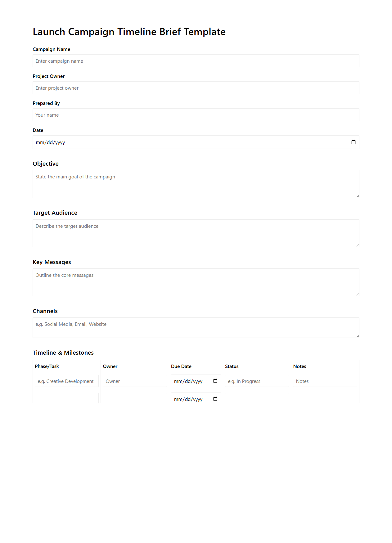The image size is (392, 543).
Task: Click the Campaign Name input field
Action: point(196,61)
